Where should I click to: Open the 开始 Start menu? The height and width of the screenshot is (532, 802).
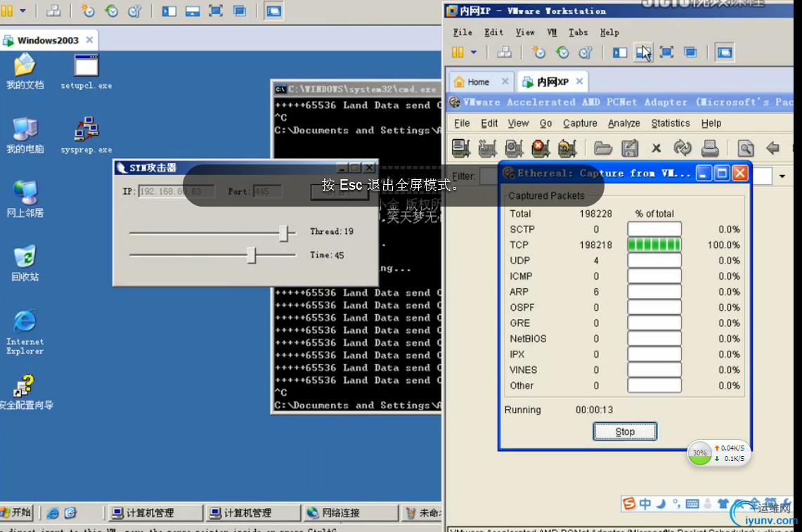coord(16,512)
